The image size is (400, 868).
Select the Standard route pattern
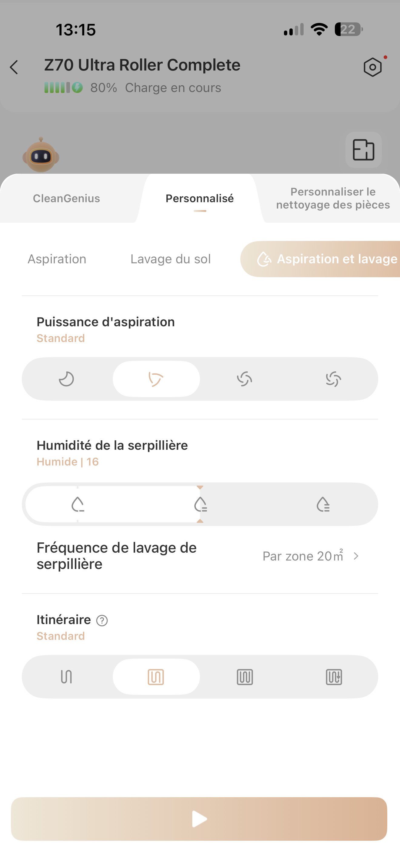coord(156,677)
